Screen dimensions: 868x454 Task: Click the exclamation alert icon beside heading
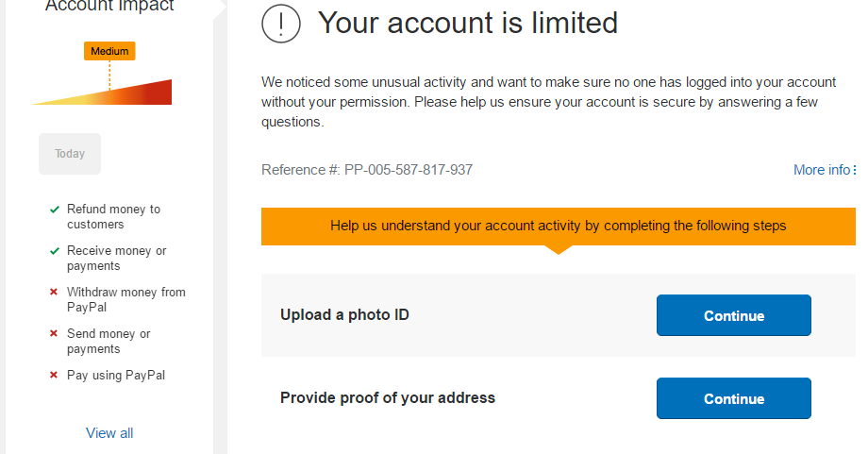(281, 24)
